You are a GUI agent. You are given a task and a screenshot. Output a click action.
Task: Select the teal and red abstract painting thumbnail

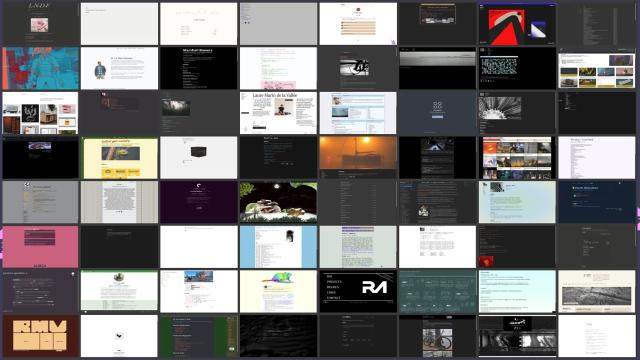[x=40, y=68]
